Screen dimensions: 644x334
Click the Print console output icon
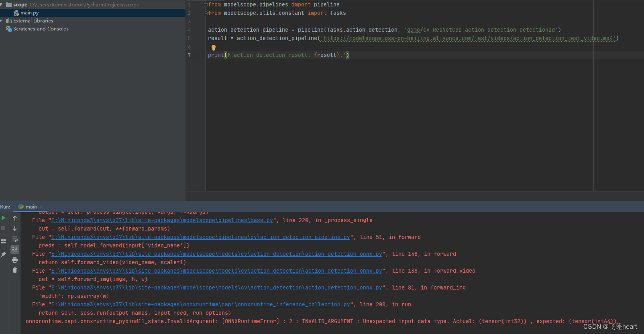click(15, 260)
